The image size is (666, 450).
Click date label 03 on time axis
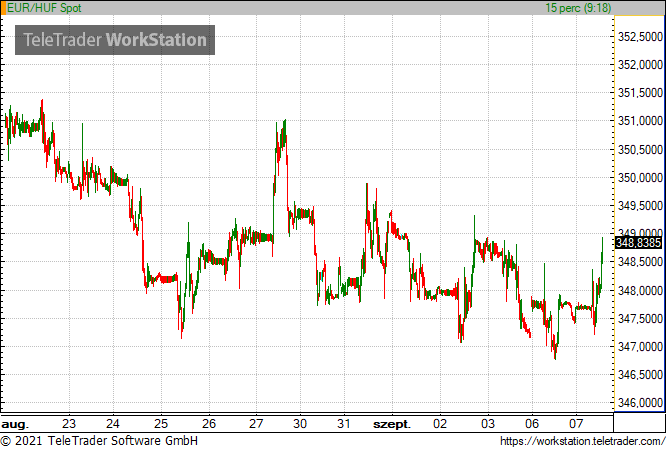[488, 424]
